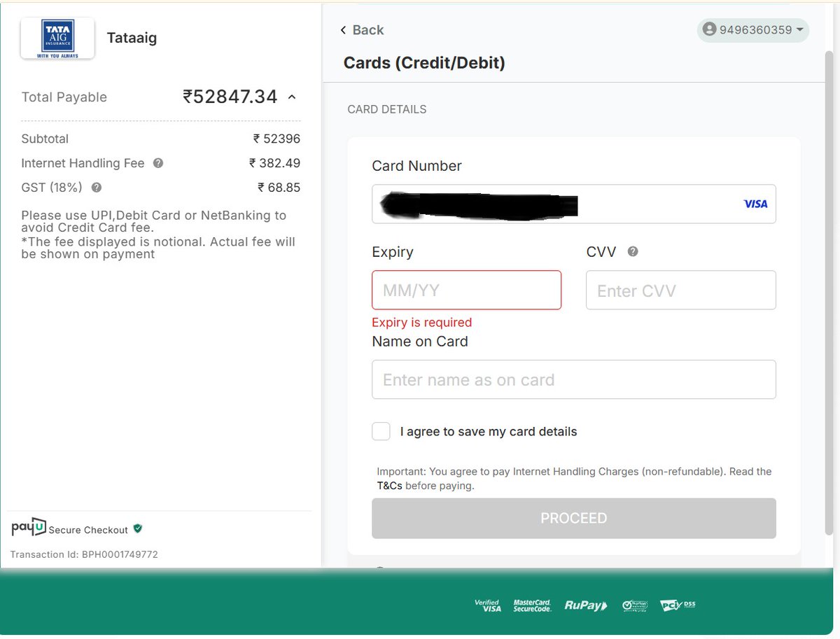Click the page vertical scrollbar
The image size is (840, 639).
(829, 294)
